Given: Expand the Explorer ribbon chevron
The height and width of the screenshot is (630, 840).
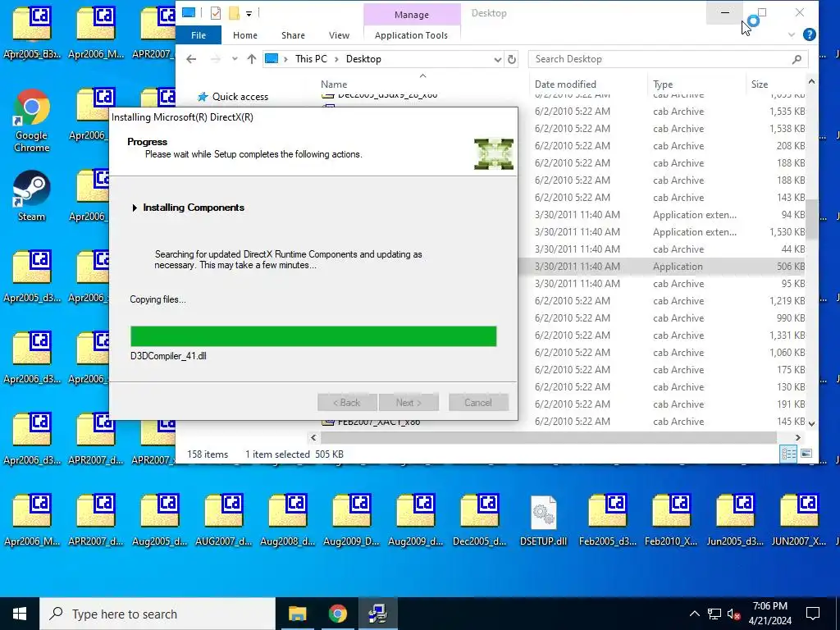Looking at the screenshot, I should 792,34.
